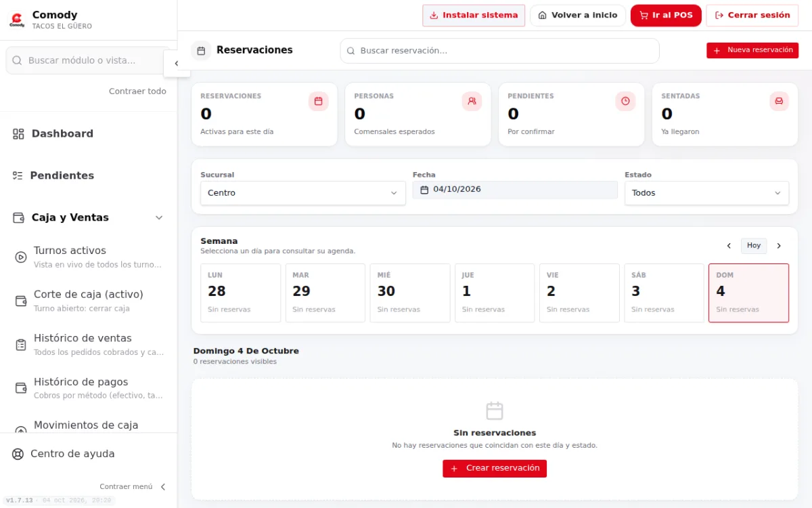
Task: Click the help lifebuoy icon
Action: point(18,454)
